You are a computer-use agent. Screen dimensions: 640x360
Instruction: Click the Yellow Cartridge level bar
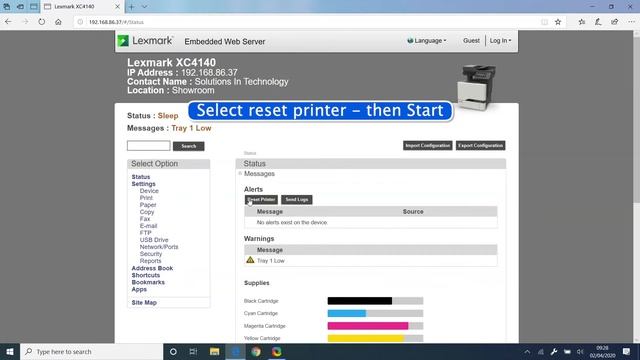pos(375,338)
